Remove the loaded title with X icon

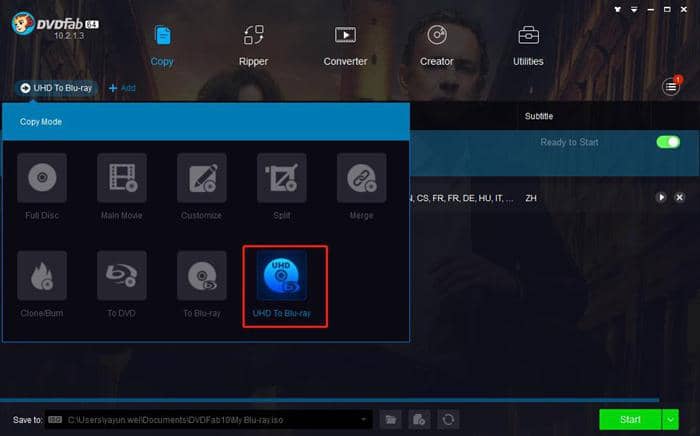point(679,197)
